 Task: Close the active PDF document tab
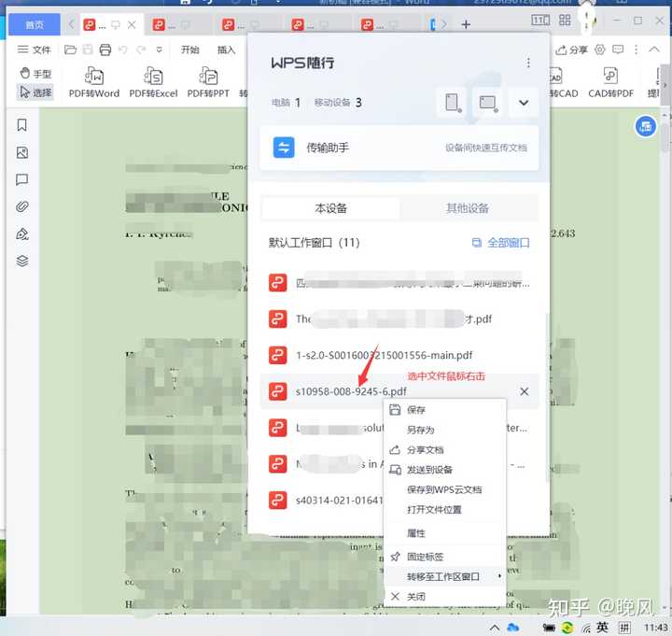132,25
